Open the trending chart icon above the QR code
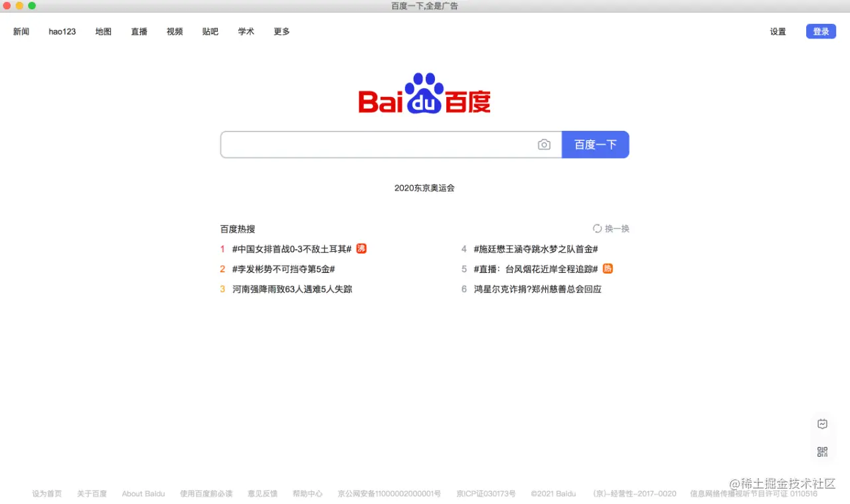This screenshot has width=850, height=504. 822,423
